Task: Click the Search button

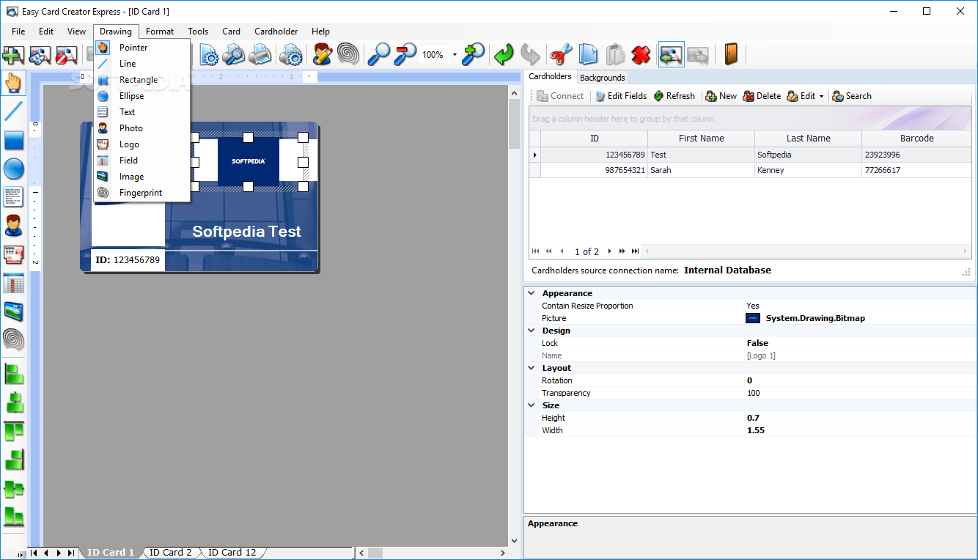Action: (x=852, y=96)
